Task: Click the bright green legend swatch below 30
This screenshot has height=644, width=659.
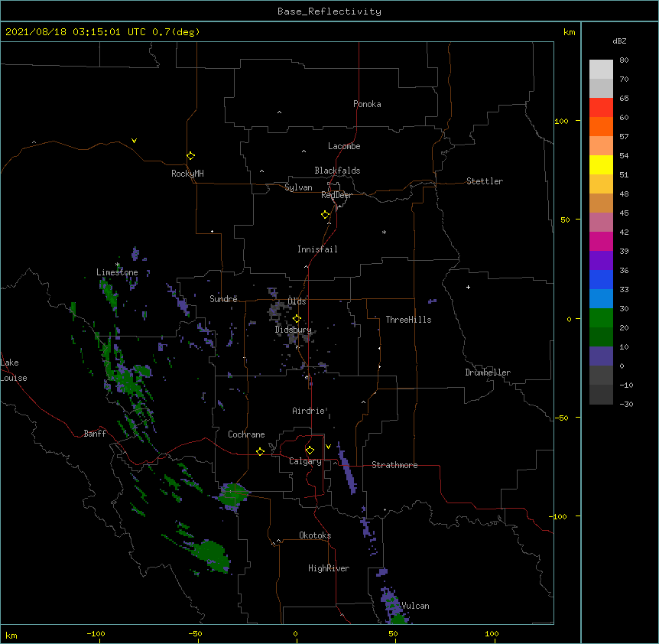Action: [x=601, y=318]
